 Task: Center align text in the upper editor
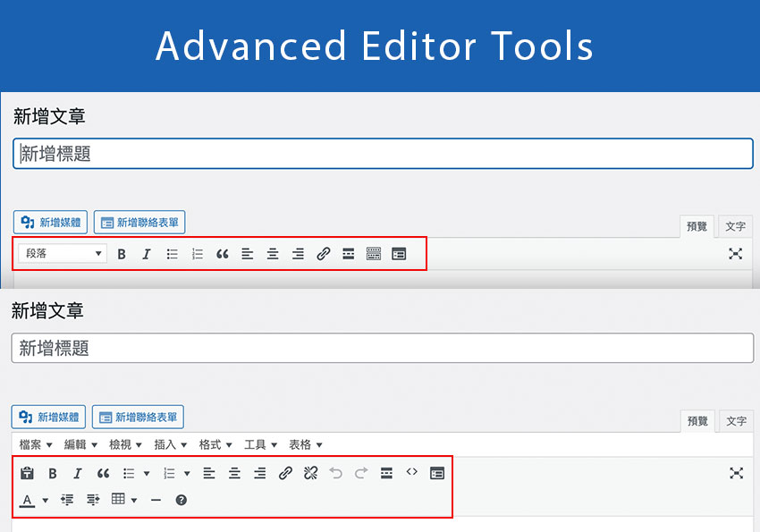[273, 254]
